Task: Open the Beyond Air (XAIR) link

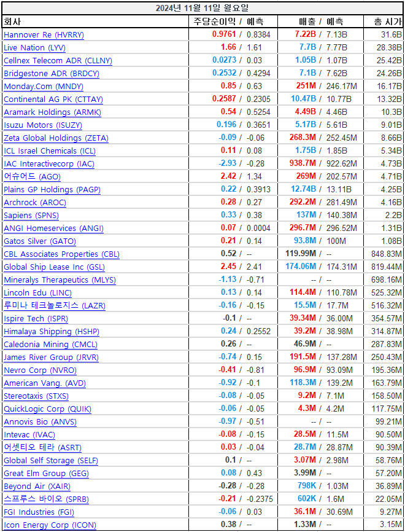Action: pyautogui.click(x=37, y=486)
